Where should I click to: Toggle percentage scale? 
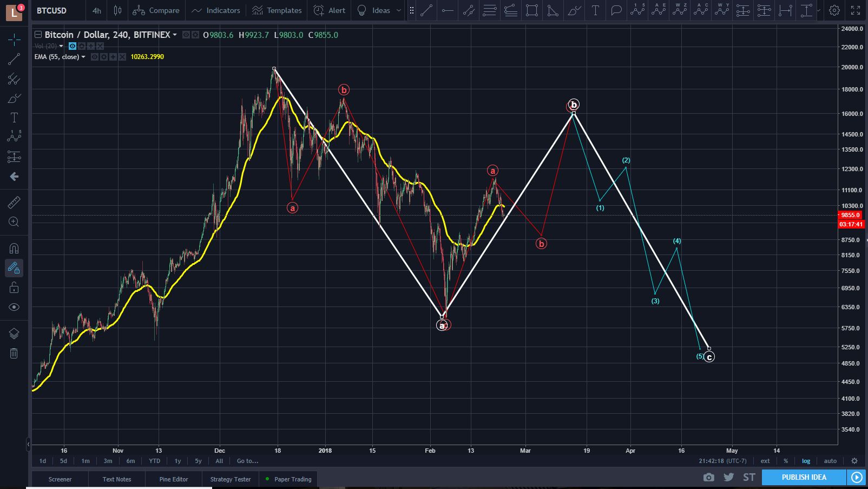point(786,461)
